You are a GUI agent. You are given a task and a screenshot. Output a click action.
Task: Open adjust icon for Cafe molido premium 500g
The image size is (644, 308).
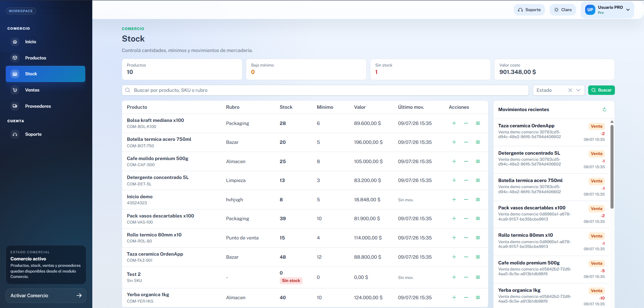[x=478, y=161]
